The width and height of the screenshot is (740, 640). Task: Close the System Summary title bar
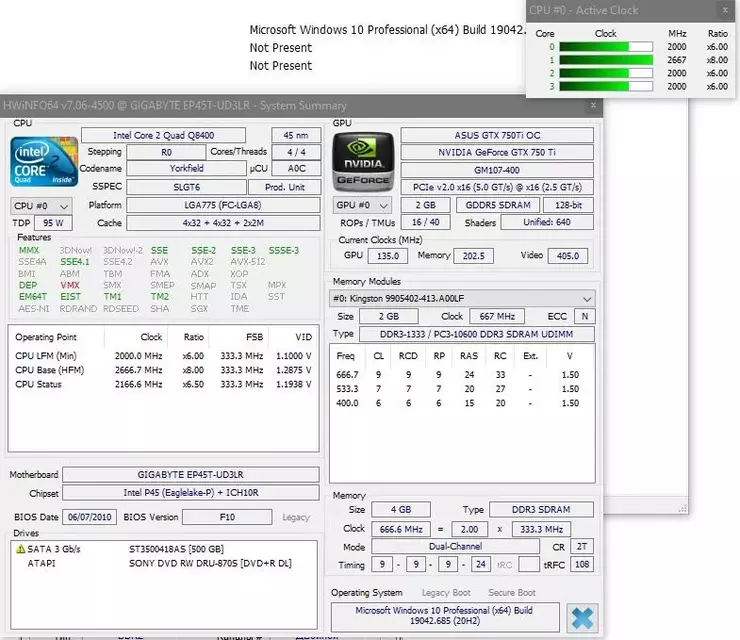[x=593, y=105]
